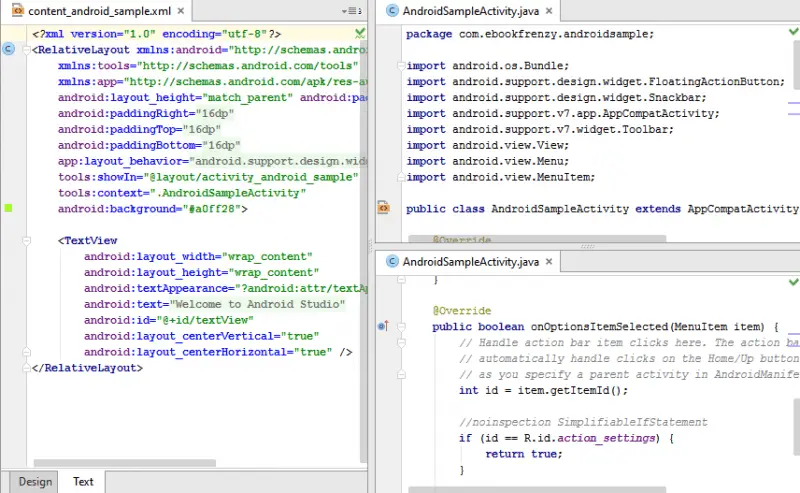Click the related XML file gutter icon
Screen dimensions: 800x493
pos(383,208)
